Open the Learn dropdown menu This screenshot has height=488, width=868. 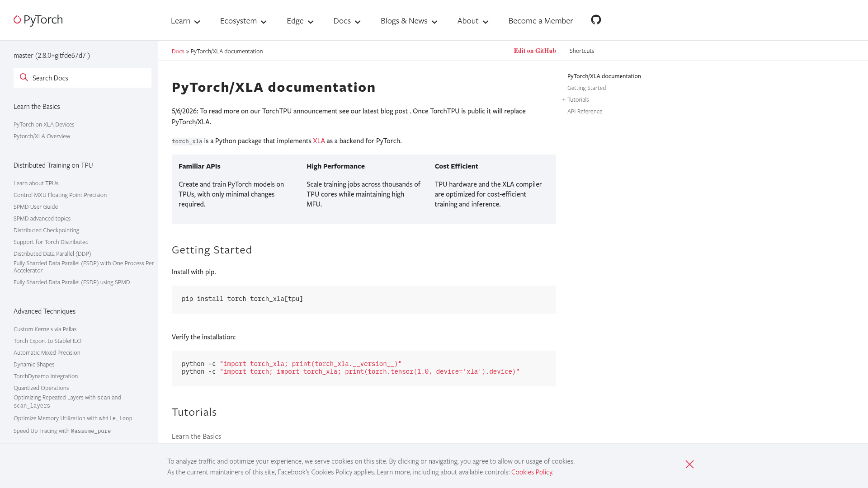185,21
